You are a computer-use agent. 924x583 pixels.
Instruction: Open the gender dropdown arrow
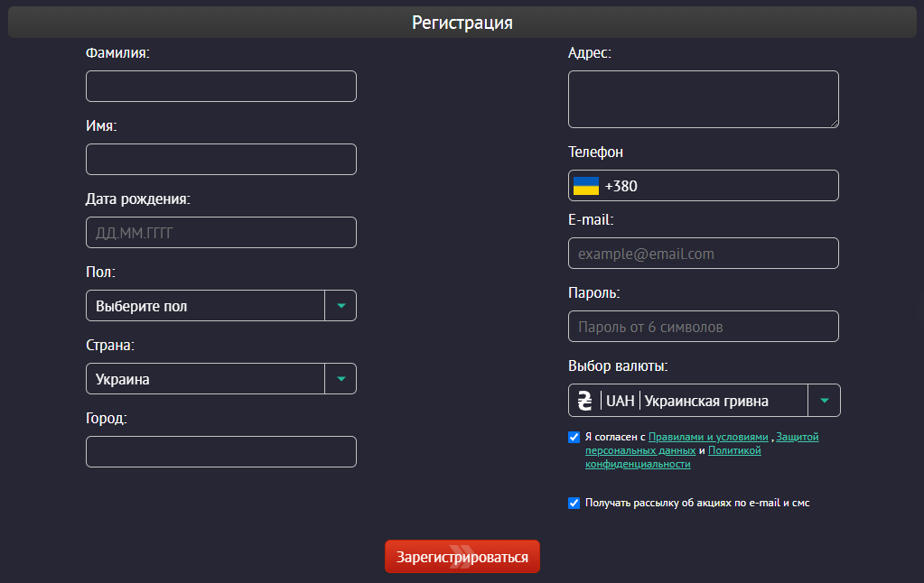coord(341,306)
